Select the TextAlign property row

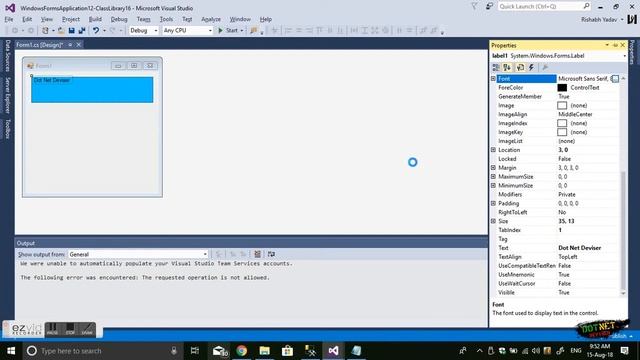(555, 257)
